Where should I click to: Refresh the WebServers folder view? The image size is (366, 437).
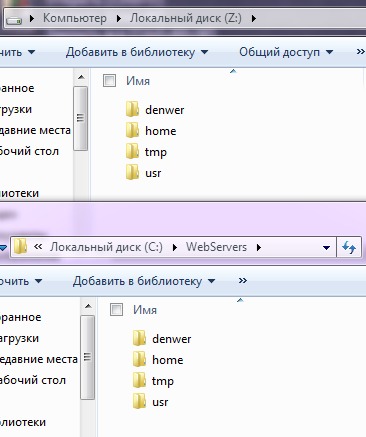coord(349,247)
